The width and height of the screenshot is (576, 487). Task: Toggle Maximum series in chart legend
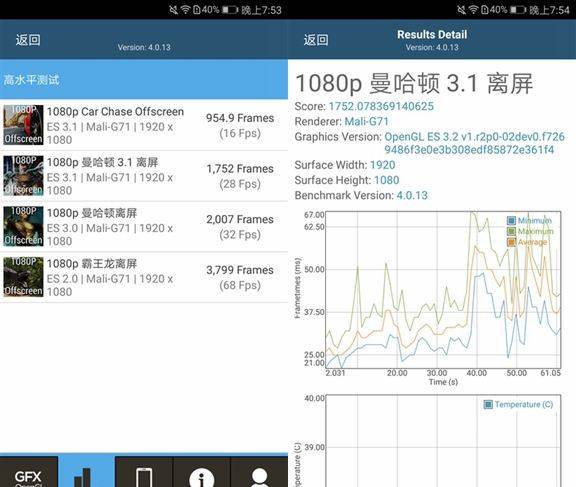[x=530, y=231]
